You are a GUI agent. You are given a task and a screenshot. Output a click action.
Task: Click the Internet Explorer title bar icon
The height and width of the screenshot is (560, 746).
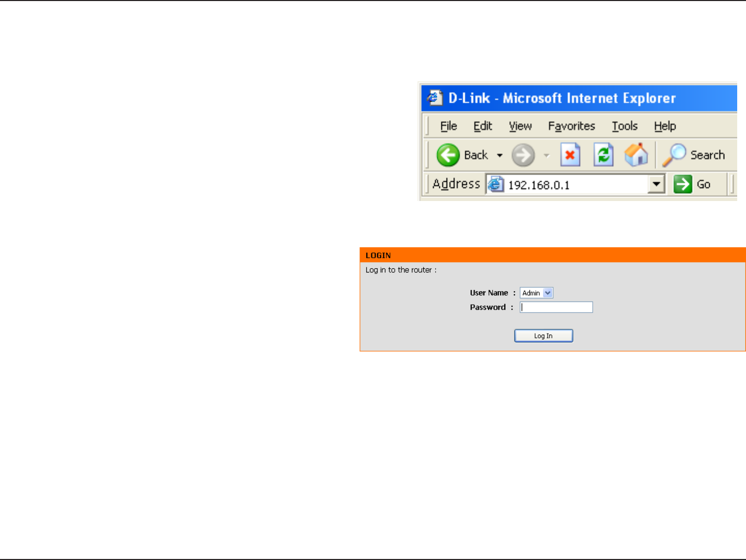[435, 98]
